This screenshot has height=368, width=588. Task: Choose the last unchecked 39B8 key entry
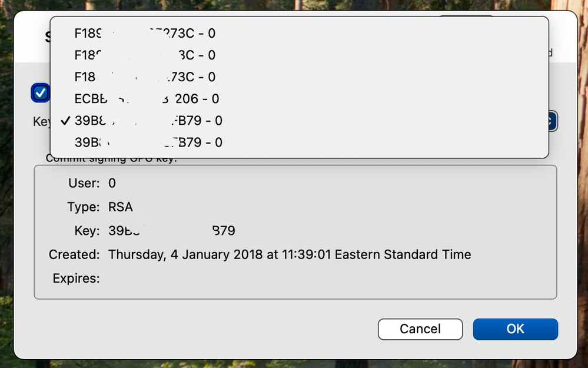pyautogui.click(x=148, y=142)
